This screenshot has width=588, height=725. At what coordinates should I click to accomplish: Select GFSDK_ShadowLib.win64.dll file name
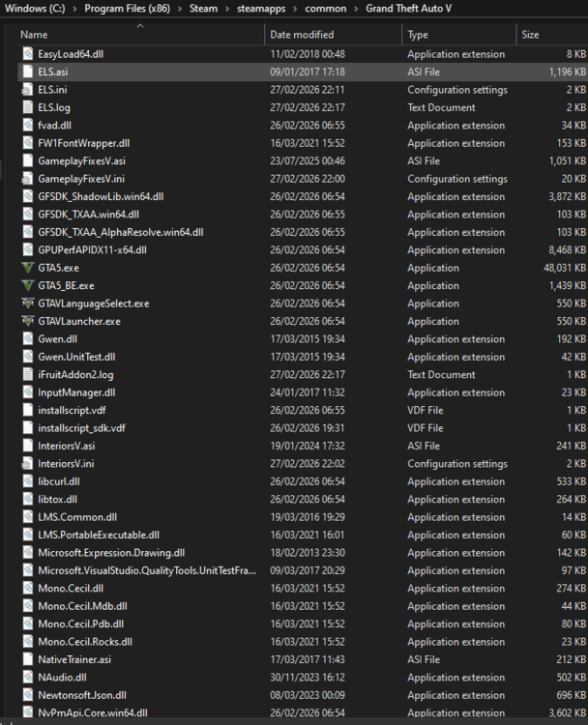[101, 196]
